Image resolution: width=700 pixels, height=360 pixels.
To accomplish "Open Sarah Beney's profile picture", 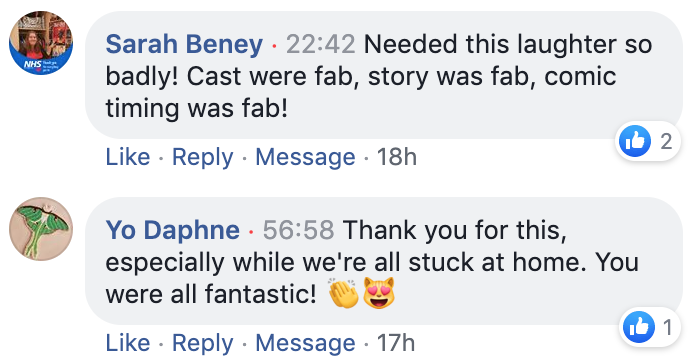I will point(41,43).
